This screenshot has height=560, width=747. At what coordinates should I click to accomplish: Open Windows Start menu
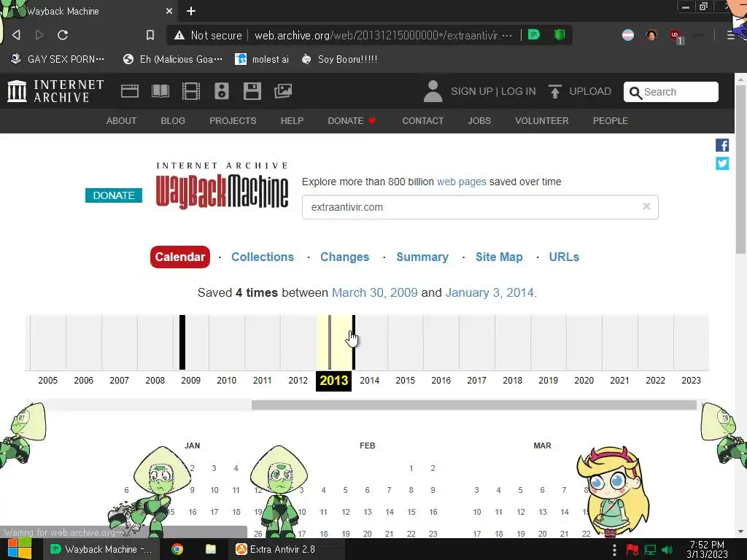(20, 549)
